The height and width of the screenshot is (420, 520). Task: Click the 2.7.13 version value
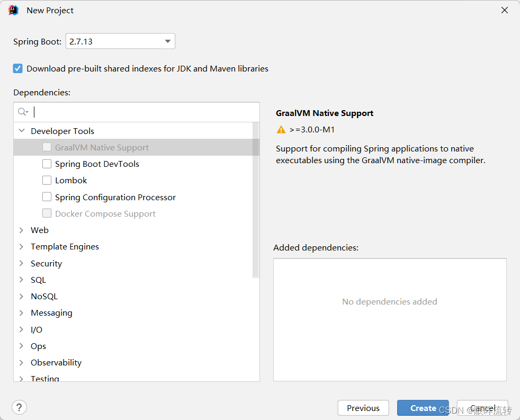[x=81, y=42]
